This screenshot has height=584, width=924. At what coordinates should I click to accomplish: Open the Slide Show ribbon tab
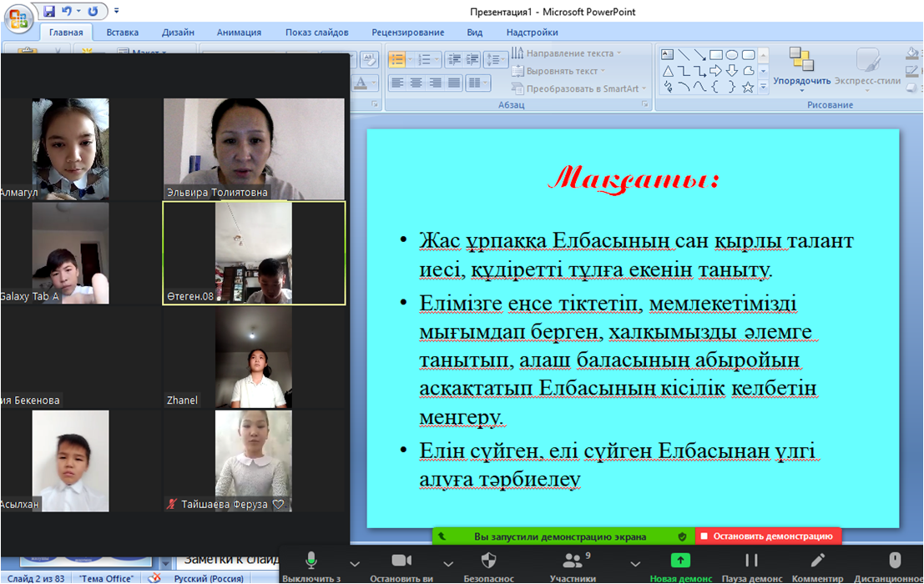(316, 33)
